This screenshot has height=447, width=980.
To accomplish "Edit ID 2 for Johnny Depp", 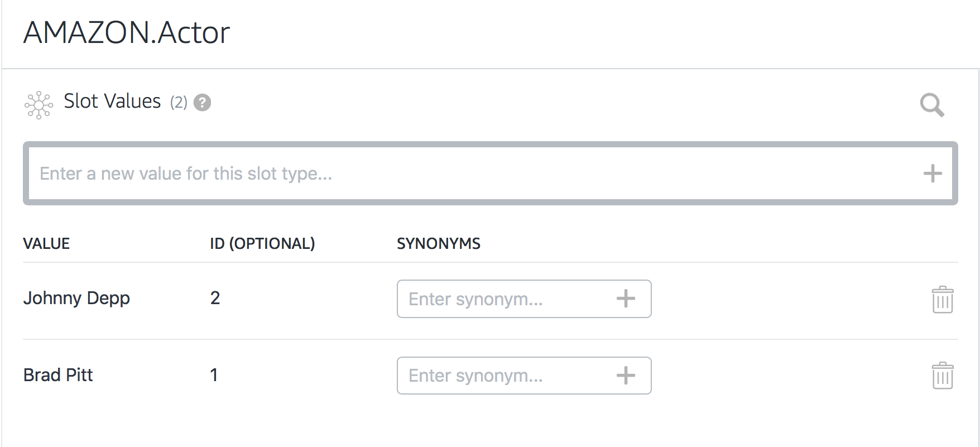I will click(215, 298).
